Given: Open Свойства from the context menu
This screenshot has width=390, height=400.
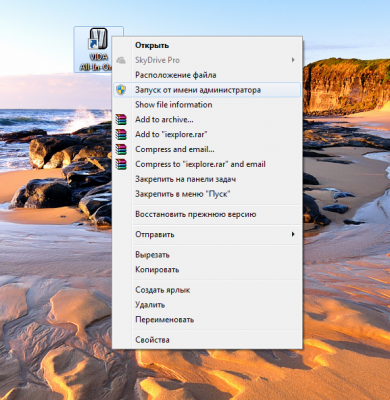Looking at the screenshot, I should [207, 340].
